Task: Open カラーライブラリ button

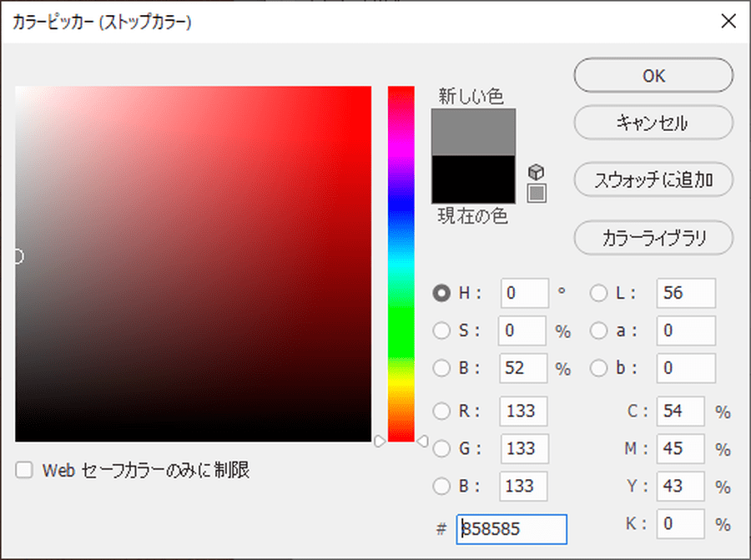Action: coord(653,238)
